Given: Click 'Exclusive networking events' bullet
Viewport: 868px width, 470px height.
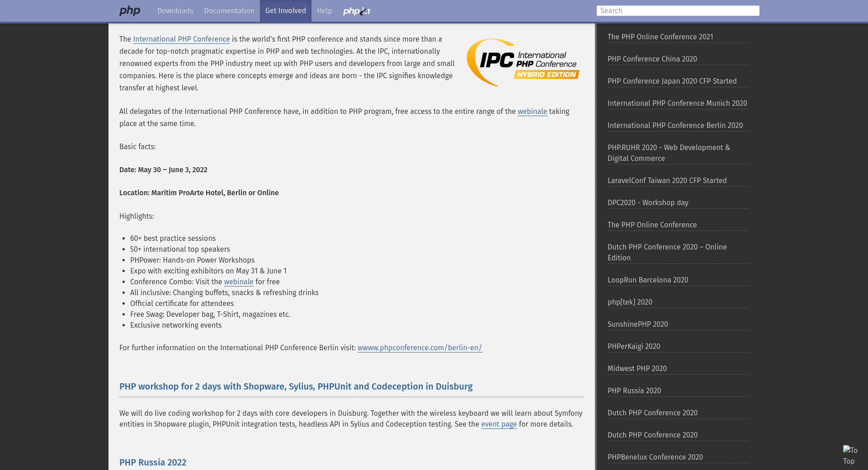Looking at the screenshot, I should tap(176, 325).
